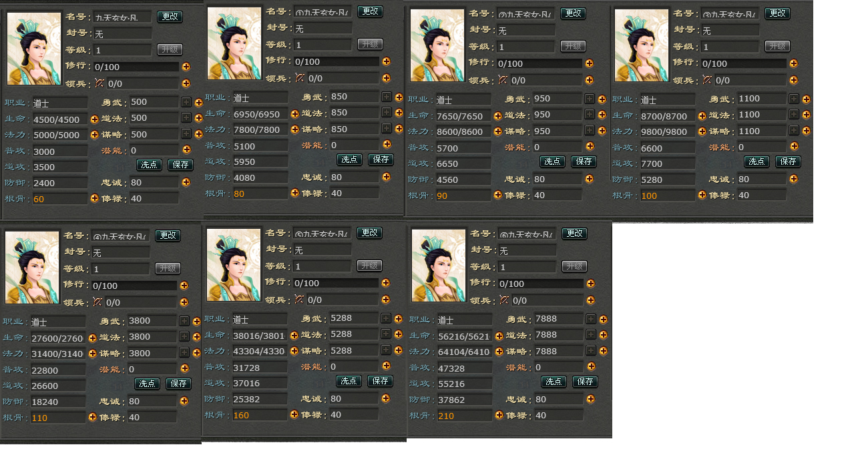Click orange plus next to 道法 7888
868x467 pixels.
pos(603,335)
